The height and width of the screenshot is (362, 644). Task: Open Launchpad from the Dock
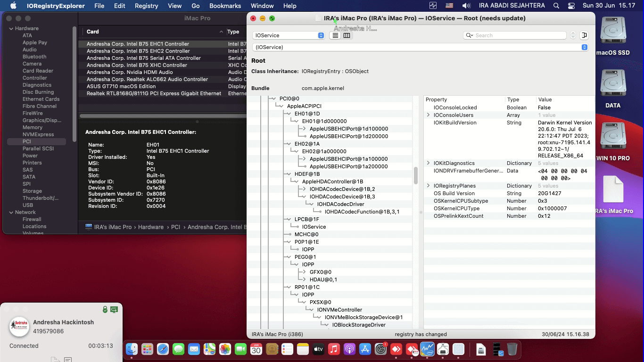coord(147,349)
